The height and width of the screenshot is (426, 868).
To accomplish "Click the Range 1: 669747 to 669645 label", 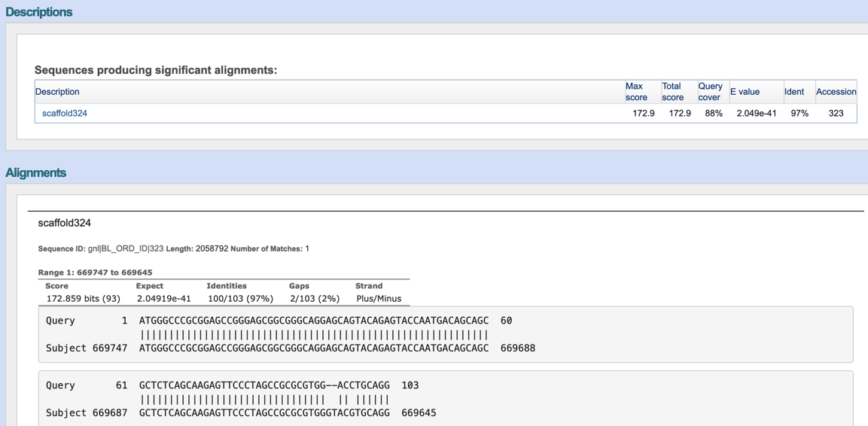I will pos(95,272).
